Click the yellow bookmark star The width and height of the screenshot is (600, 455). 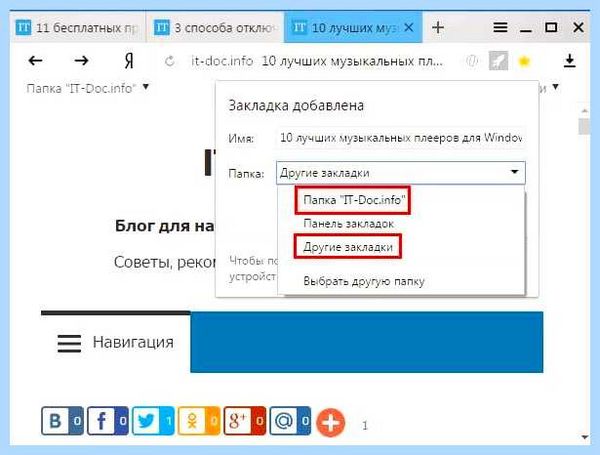pyautogui.click(x=524, y=61)
